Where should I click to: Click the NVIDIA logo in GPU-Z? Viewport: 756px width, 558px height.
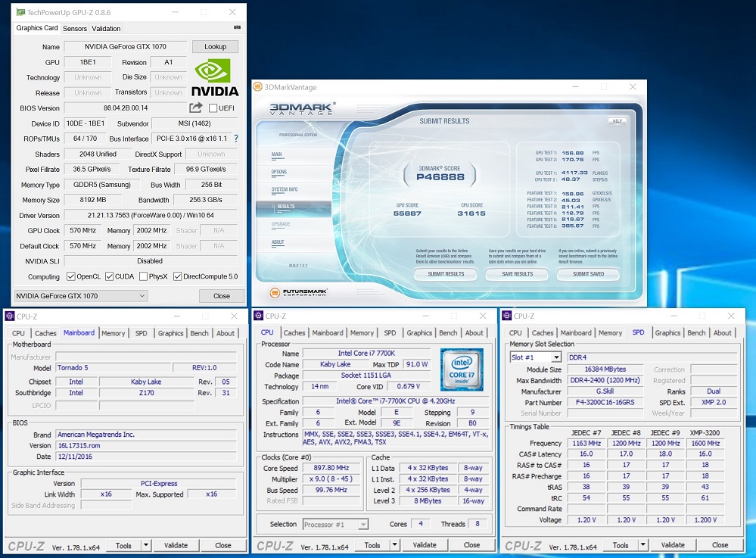pos(215,78)
